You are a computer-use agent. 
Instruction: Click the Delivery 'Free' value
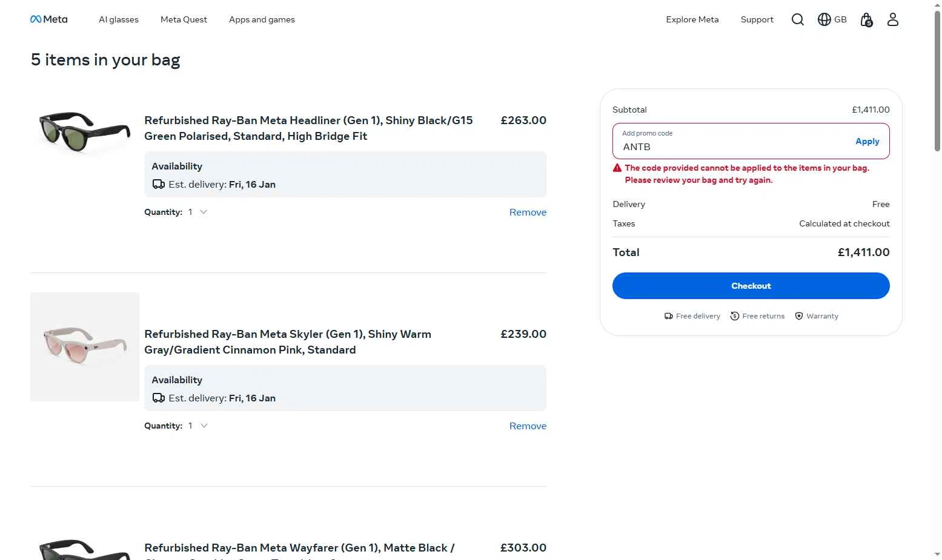coord(881,204)
